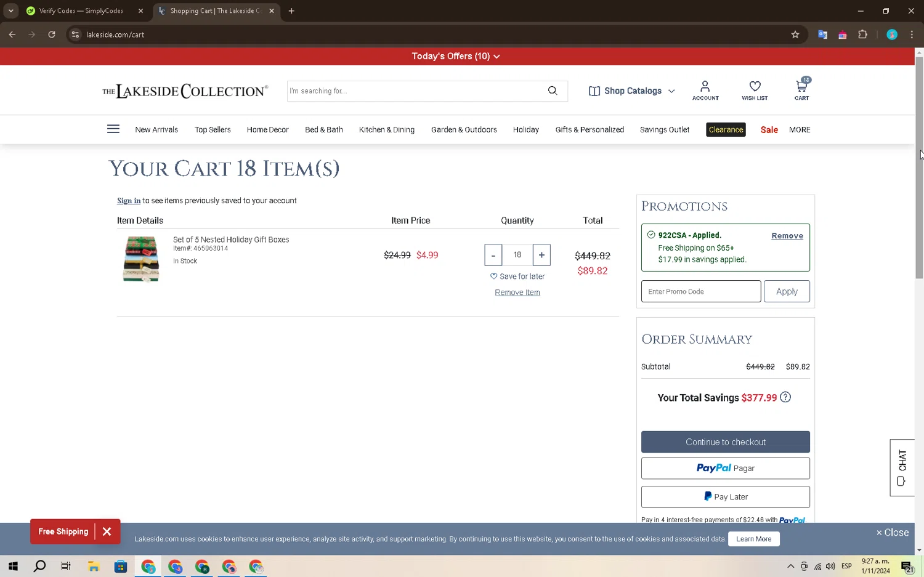Click Continue to checkout

tap(726, 442)
